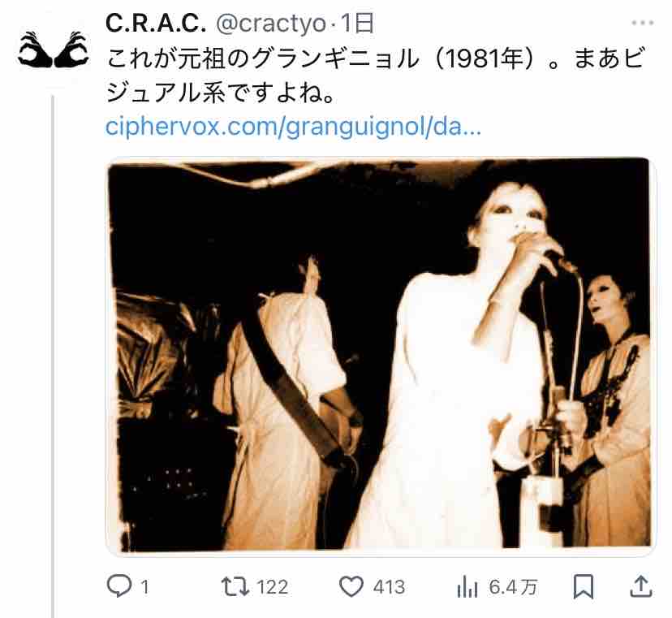
Task: Share the tweet via the upload icon
Action: (x=640, y=586)
